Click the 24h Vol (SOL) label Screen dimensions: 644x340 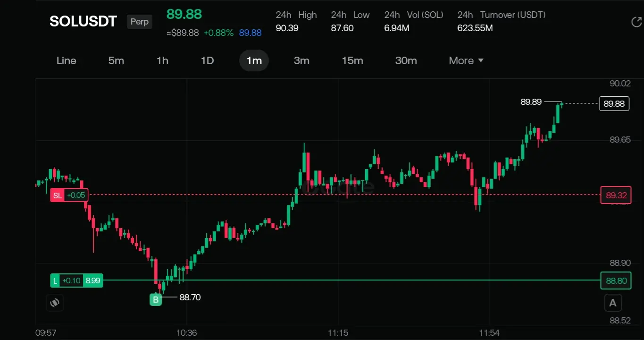pos(414,15)
